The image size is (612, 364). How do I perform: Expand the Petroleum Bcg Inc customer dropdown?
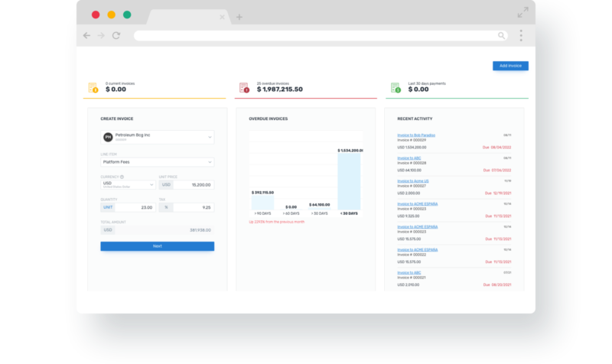point(210,137)
